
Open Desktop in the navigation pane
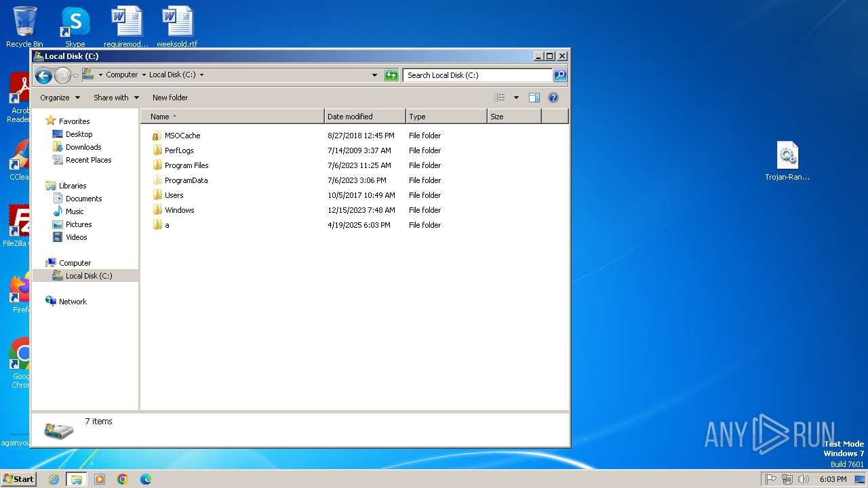coord(73,134)
